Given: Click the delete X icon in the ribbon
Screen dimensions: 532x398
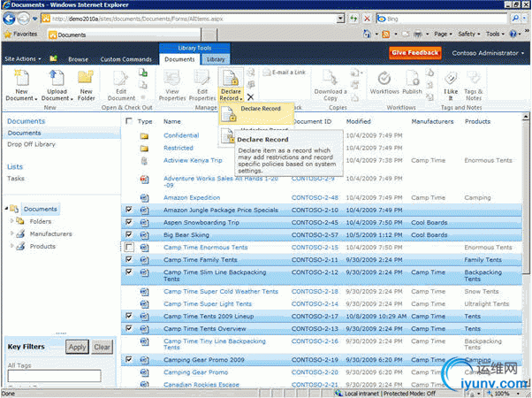Looking at the screenshot, I should click(x=250, y=97).
